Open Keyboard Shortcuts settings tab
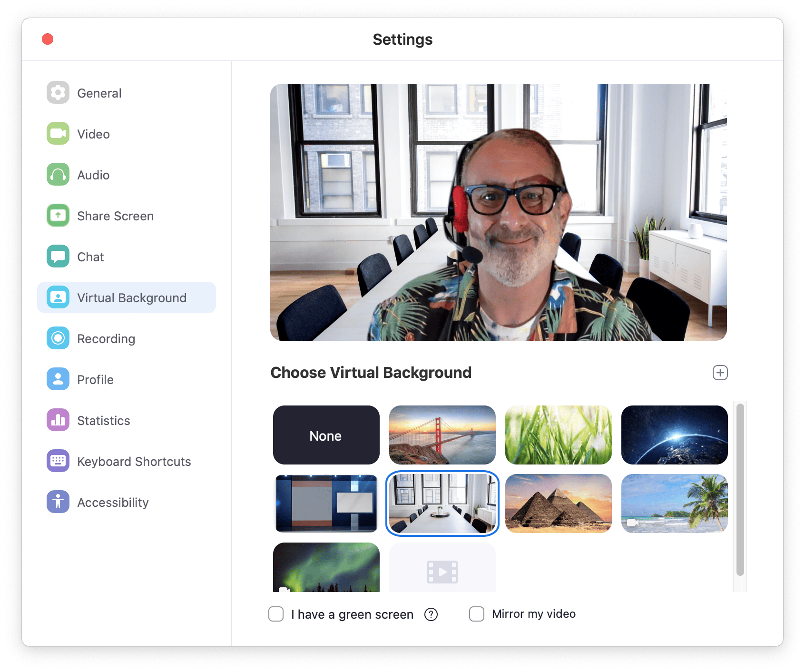Image resolution: width=805 pixels, height=672 pixels. (x=134, y=461)
